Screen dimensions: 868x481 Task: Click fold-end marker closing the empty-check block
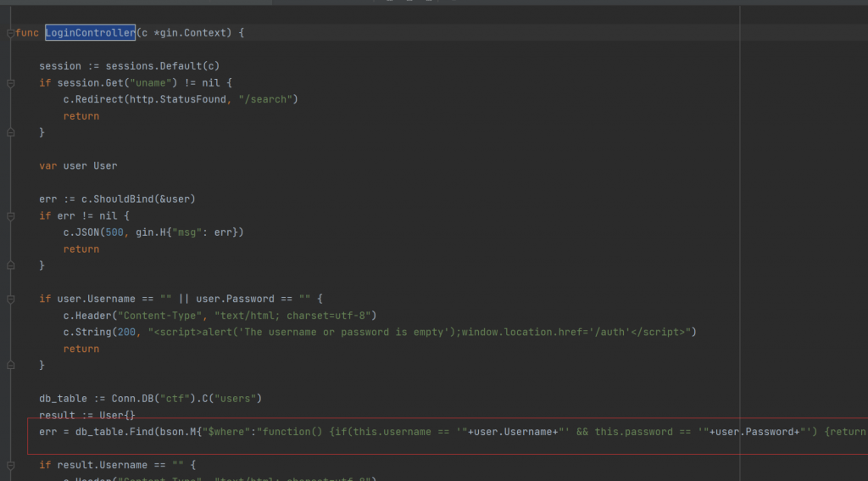[x=10, y=365]
